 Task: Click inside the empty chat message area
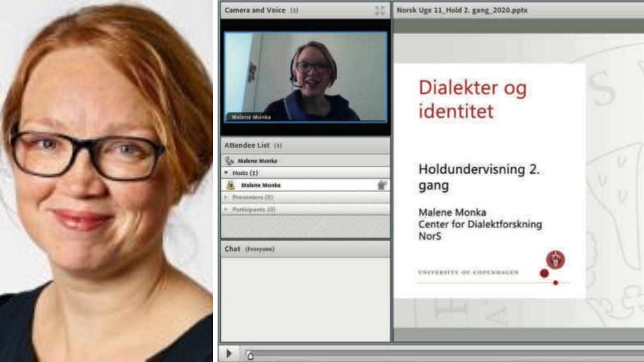(305, 299)
